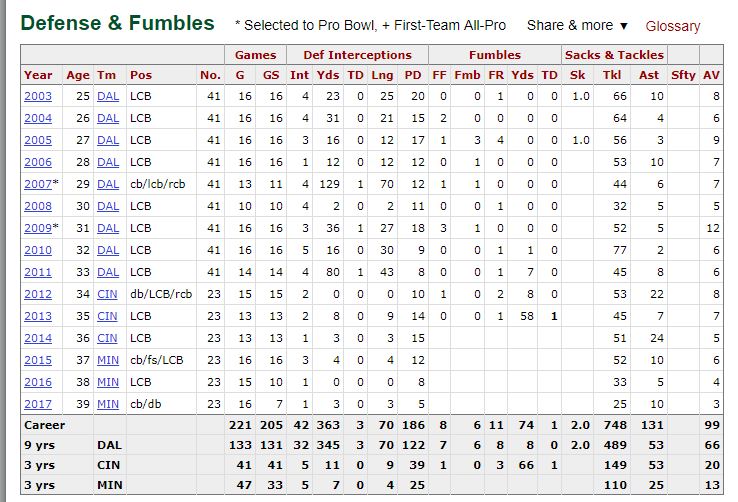This screenshot has width=738, height=502.
Task: Click the Ast column header
Action: click(x=649, y=75)
